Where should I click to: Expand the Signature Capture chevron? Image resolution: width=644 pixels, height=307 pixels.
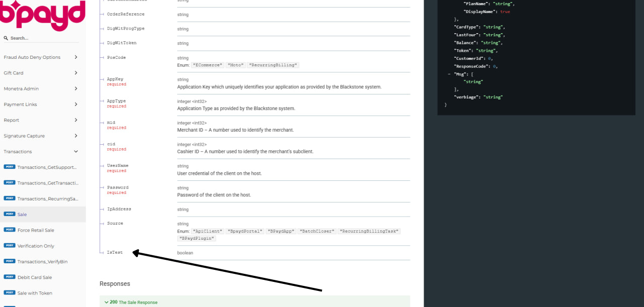76,136
